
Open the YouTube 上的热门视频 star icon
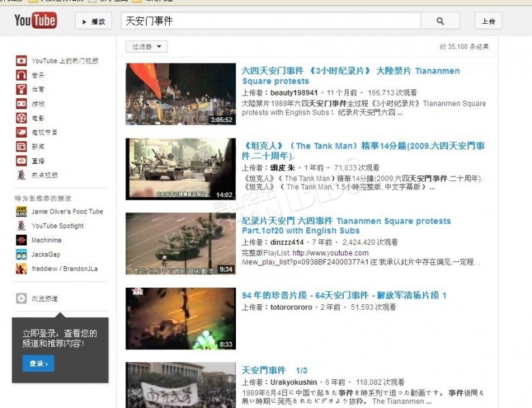[21, 61]
